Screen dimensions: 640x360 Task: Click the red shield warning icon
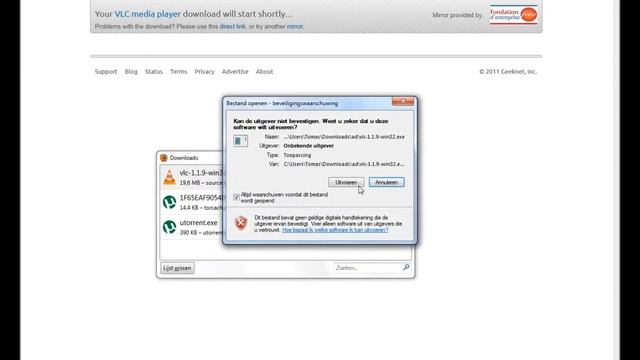point(241,223)
